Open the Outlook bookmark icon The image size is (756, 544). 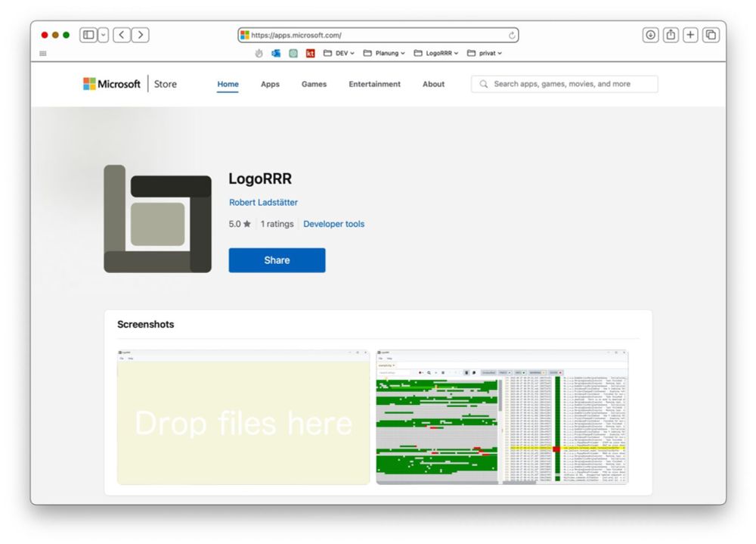click(x=276, y=53)
